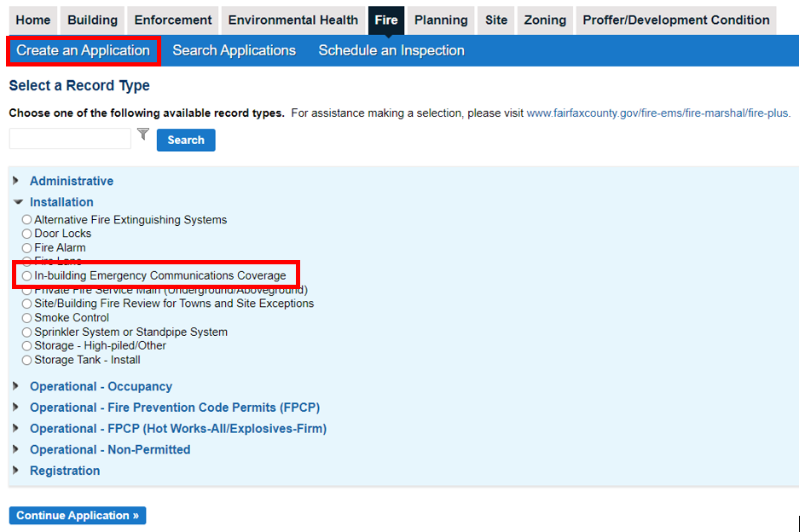Open the Planning tab

click(x=441, y=20)
